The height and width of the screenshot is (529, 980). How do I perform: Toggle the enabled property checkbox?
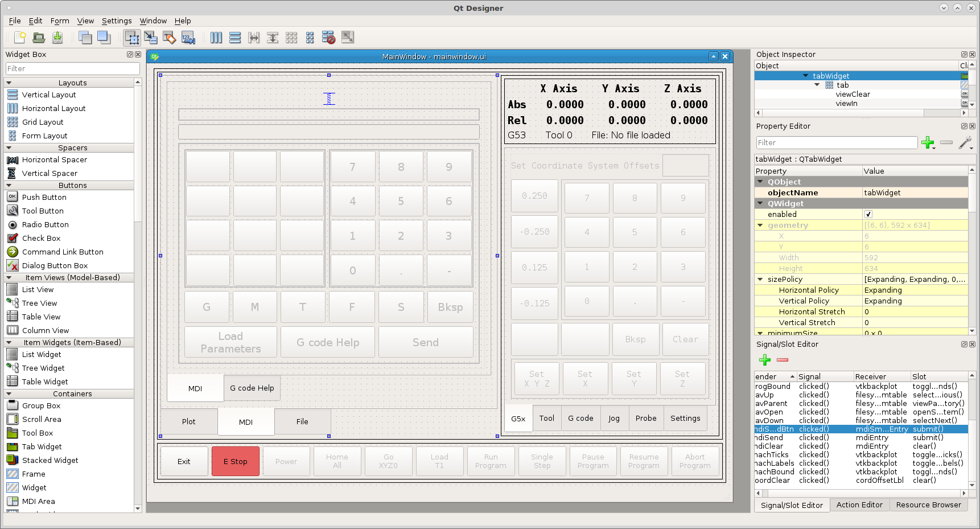(x=868, y=214)
